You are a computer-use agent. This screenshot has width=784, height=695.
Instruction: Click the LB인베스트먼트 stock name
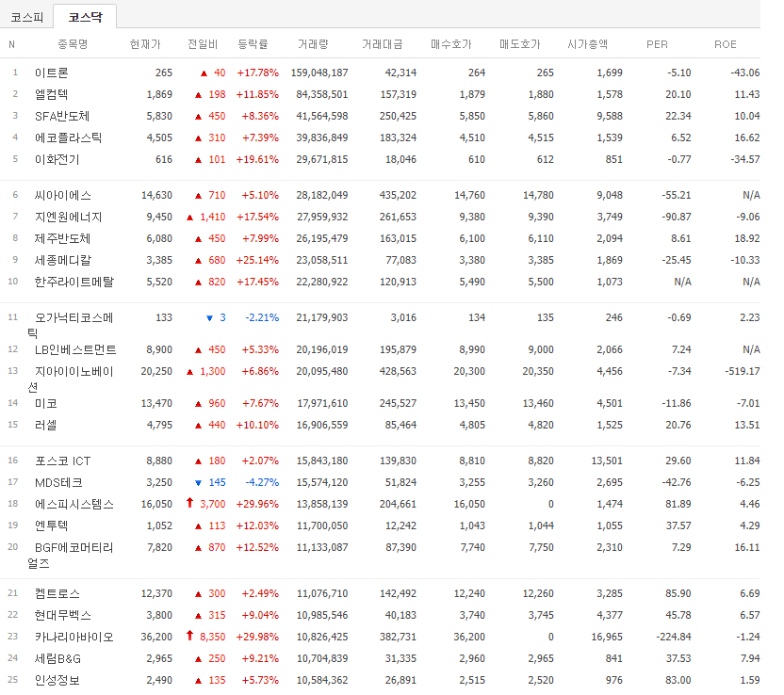coord(75,349)
